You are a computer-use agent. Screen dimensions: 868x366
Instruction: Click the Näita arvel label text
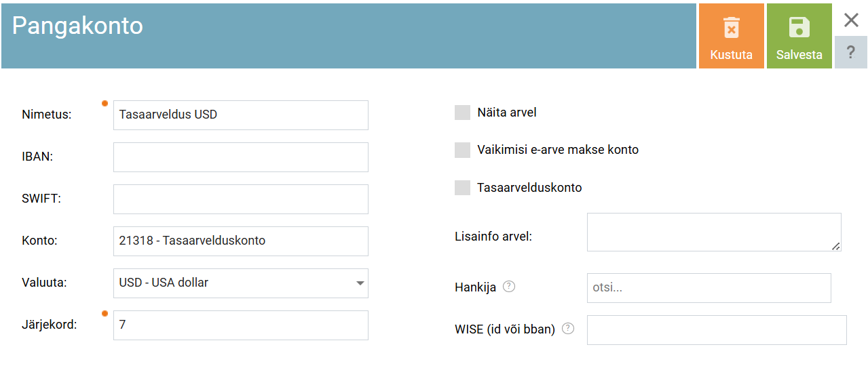point(506,113)
